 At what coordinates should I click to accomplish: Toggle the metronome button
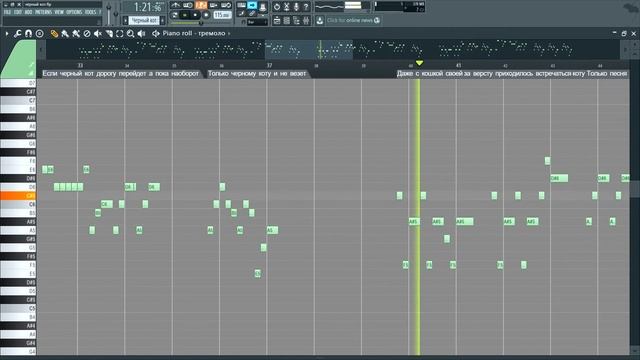coord(176,5)
